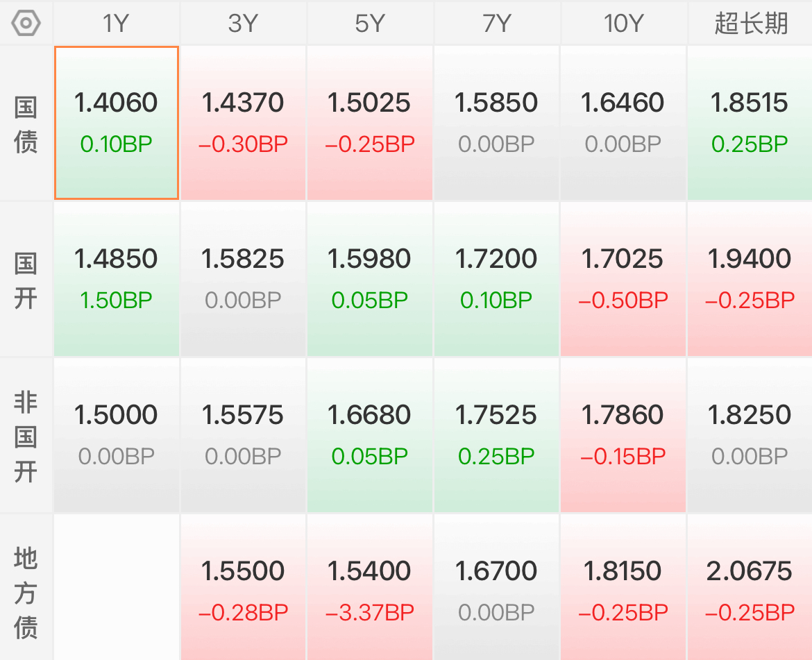Select the 3Y column header
This screenshot has height=660, width=812.
[244, 24]
